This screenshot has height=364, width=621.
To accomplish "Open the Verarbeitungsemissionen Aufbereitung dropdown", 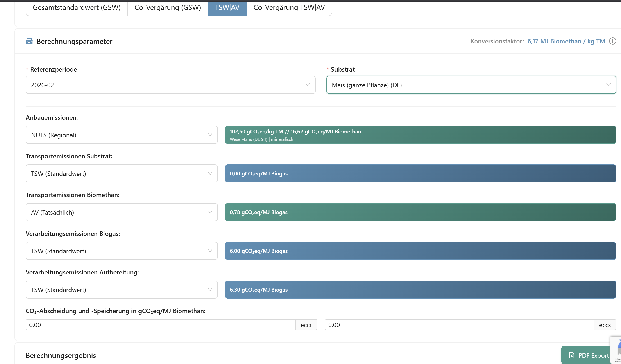I will (121, 290).
